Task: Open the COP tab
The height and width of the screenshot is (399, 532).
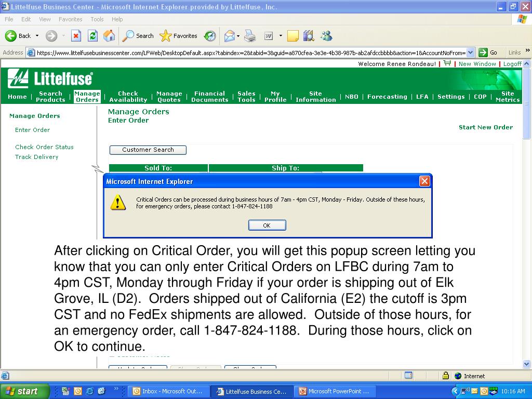Action: (480, 97)
